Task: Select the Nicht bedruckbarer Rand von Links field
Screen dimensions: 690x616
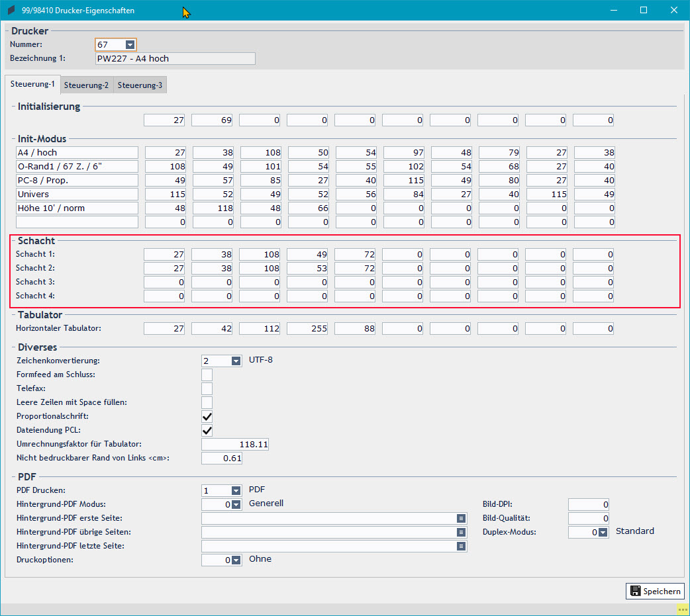Action: tap(222, 458)
